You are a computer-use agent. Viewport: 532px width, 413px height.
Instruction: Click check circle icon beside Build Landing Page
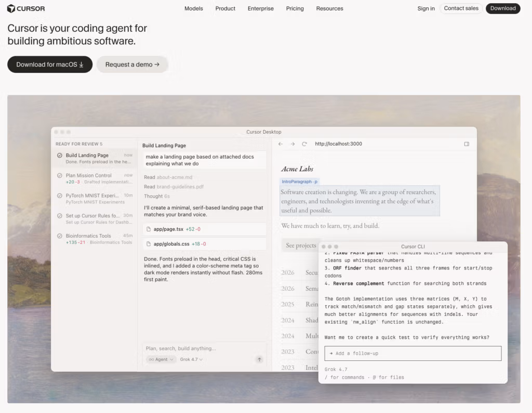(x=60, y=155)
